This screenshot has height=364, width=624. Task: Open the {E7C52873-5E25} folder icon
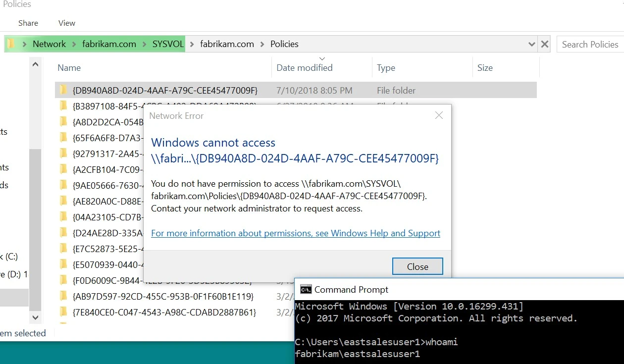pos(62,249)
